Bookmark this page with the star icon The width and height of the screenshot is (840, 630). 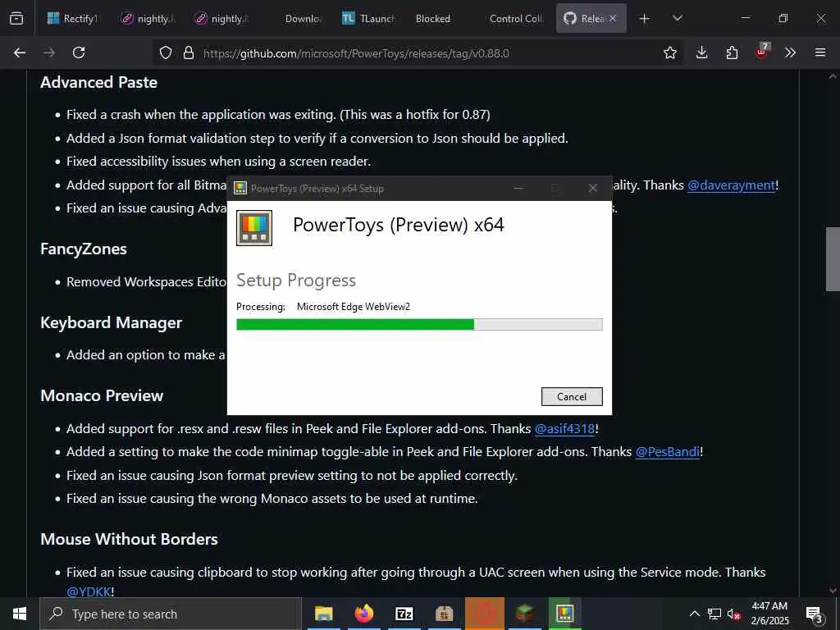coord(669,53)
